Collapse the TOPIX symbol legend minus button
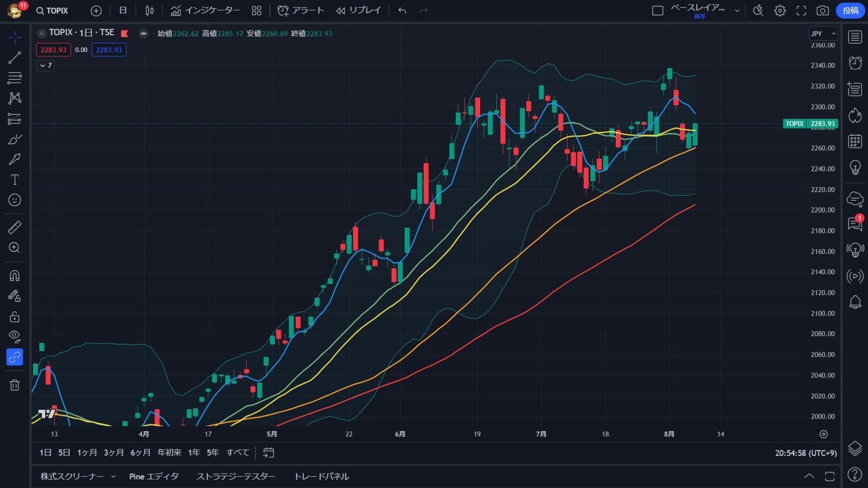This screenshot has height=488, width=868. pyautogui.click(x=144, y=34)
